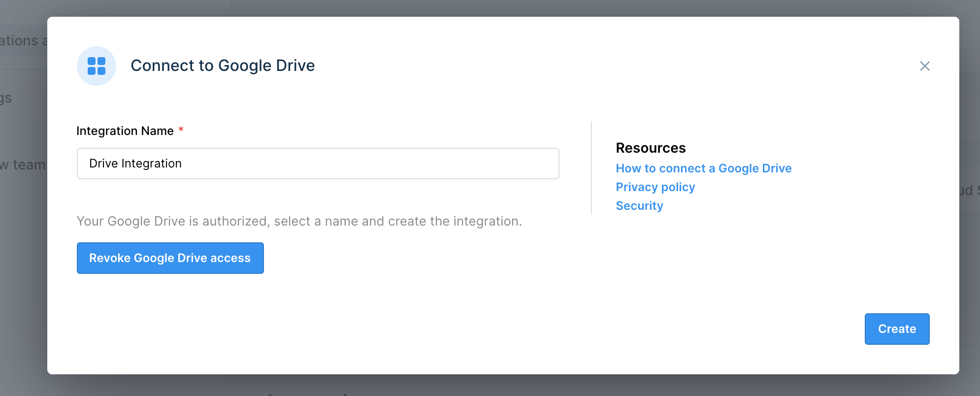Click dimmed background text "ations a" at top-left
The width and height of the screenshot is (980, 396).
pyautogui.click(x=23, y=41)
